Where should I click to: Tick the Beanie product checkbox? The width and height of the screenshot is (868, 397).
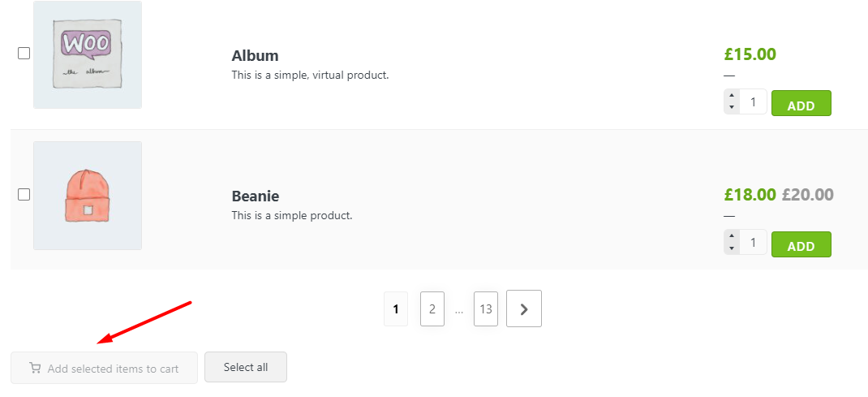click(x=24, y=194)
